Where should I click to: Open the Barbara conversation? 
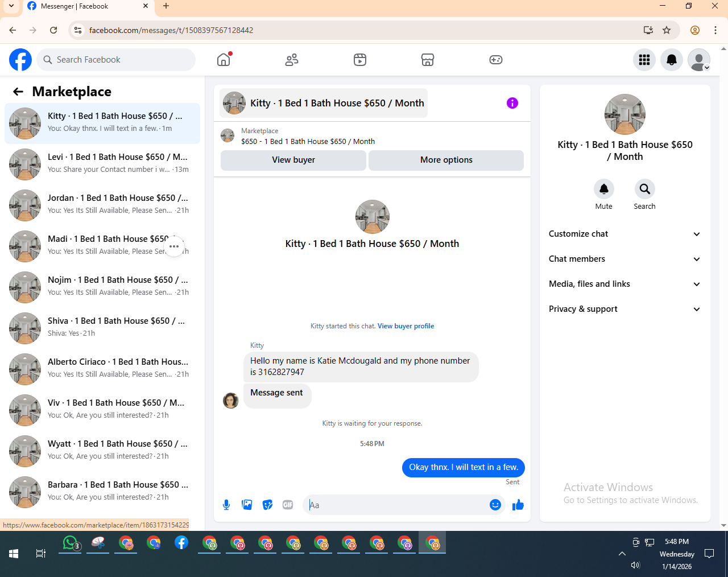coord(102,492)
